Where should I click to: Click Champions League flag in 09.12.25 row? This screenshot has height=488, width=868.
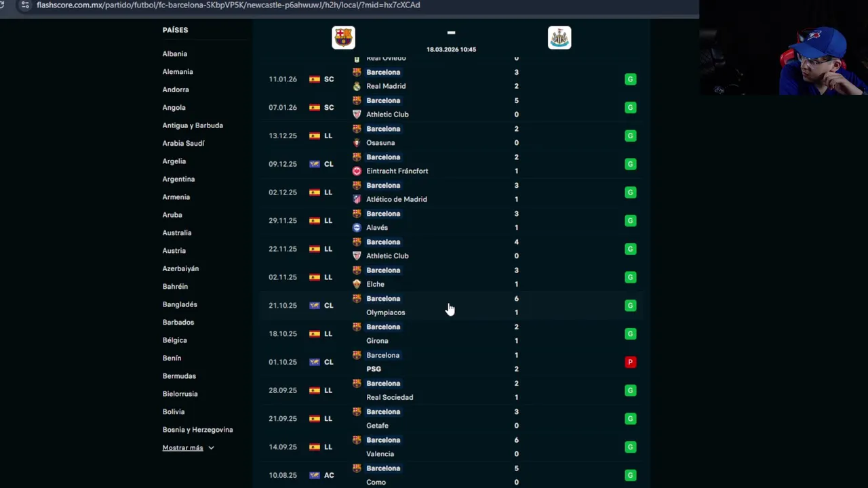(x=315, y=164)
